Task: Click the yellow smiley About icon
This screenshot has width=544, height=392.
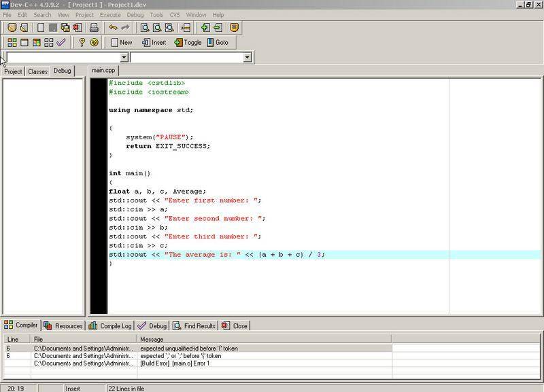Action: click(x=95, y=42)
